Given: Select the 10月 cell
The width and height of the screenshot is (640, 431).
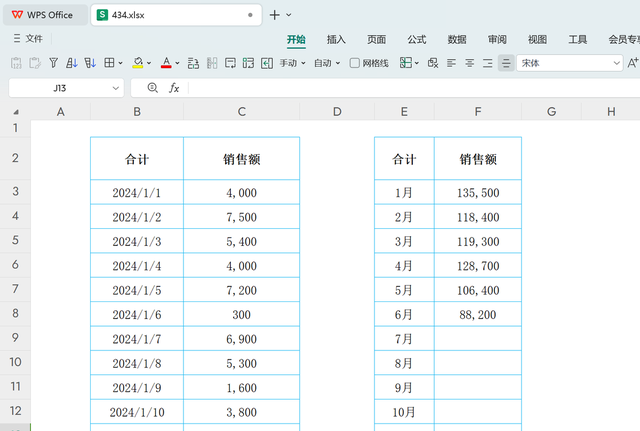Looking at the screenshot, I should click(x=404, y=412).
